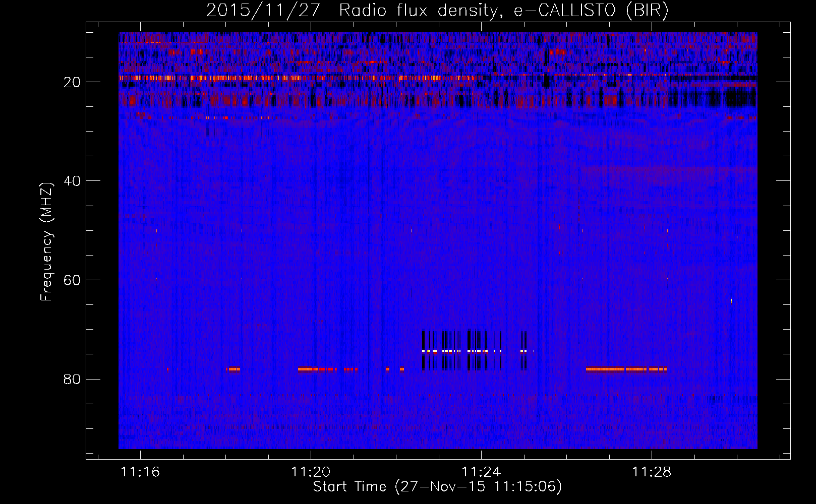The image size is (816, 504).
Task: Click the 11:16 time tick label
Action: (x=140, y=472)
